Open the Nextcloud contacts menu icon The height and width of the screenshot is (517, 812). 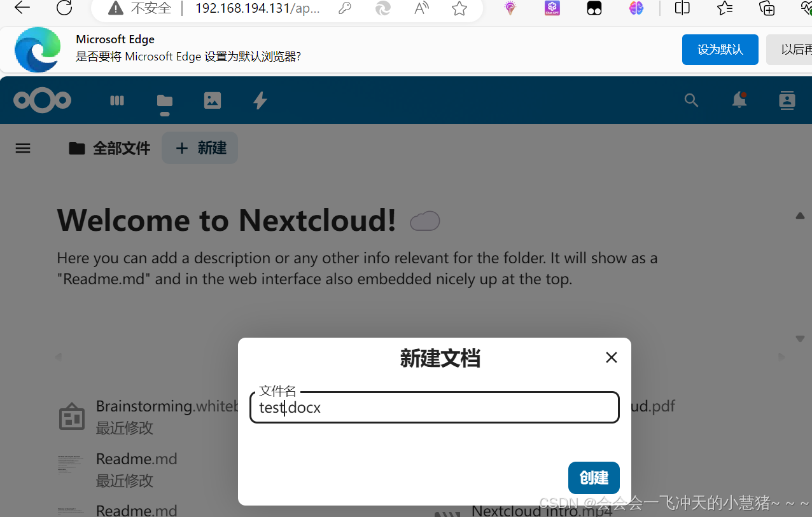[787, 100]
